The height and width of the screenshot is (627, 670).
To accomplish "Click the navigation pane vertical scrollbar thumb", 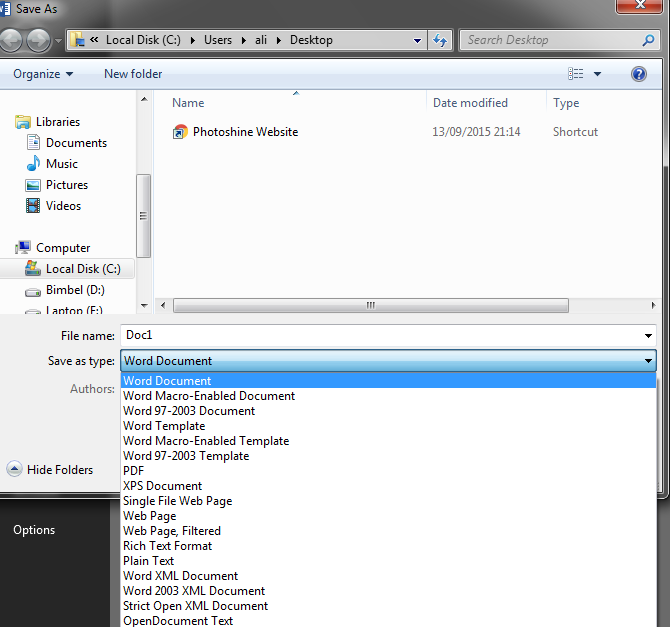I will click(144, 216).
